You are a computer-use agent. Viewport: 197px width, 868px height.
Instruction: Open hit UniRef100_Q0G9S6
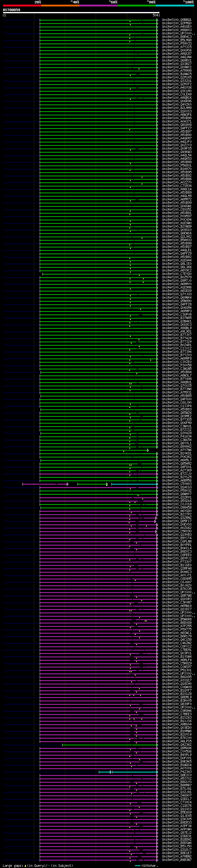point(176,50)
